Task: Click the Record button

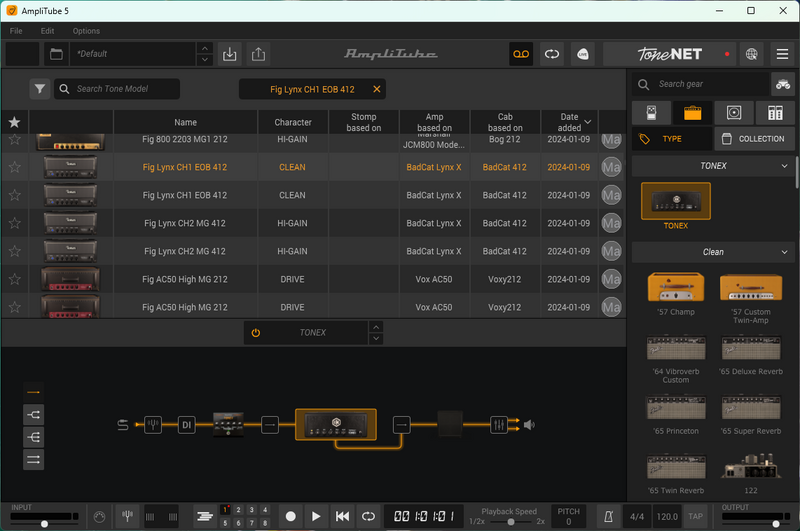Action: pyautogui.click(x=290, y=517)
